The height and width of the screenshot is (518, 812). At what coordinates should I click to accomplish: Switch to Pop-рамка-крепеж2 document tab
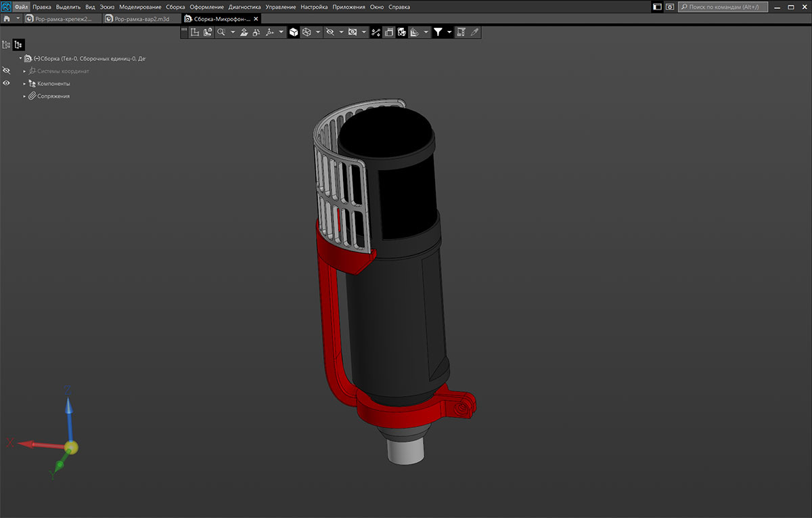63,19
